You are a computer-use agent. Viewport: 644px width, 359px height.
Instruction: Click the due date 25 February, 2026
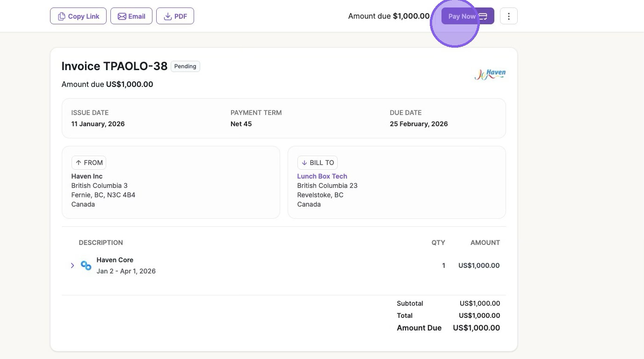click(419, 124)
